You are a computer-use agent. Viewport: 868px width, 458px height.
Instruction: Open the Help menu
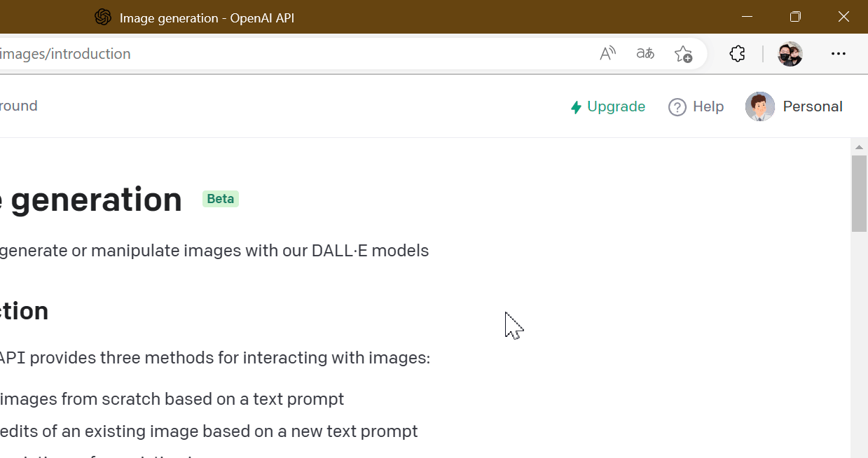click(x=696, y=106)
